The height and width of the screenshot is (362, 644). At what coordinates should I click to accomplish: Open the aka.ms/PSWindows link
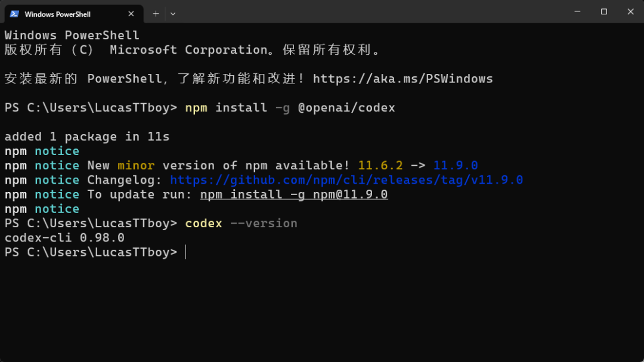coord(402,79)
